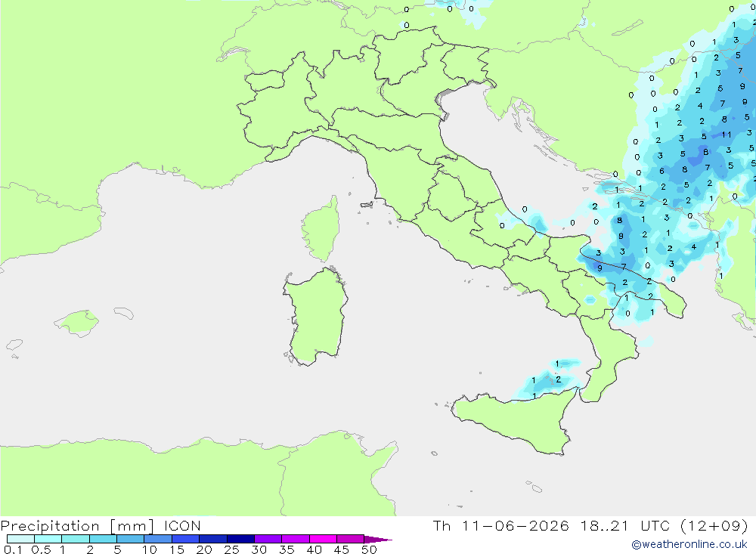Click the legend value label '20'

204,549
